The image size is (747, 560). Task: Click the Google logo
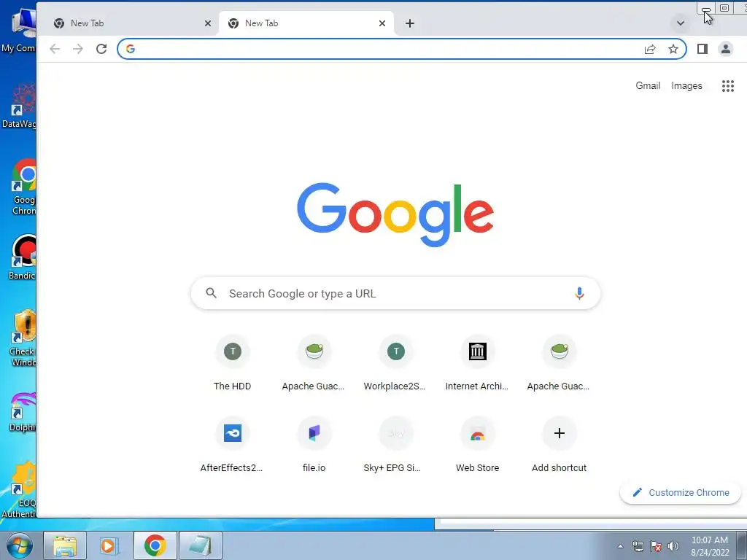pyautogui.click(x=395, y=214)
